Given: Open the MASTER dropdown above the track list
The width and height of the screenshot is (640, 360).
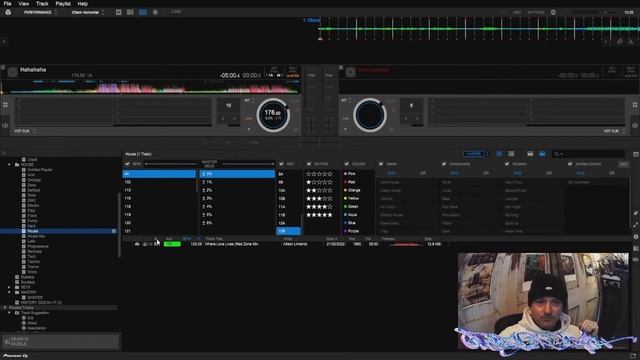Looking at the screenshot, I should [x=476, y=154].
